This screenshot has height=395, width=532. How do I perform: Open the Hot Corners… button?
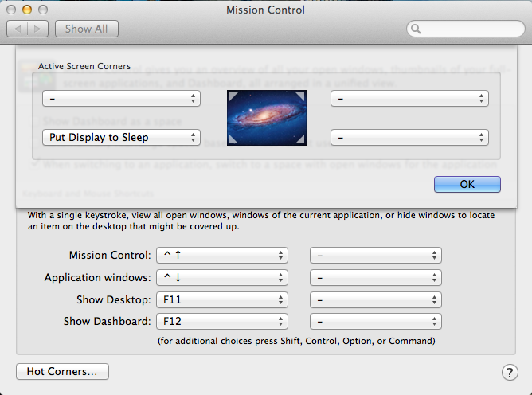click(x=62, y=372)
